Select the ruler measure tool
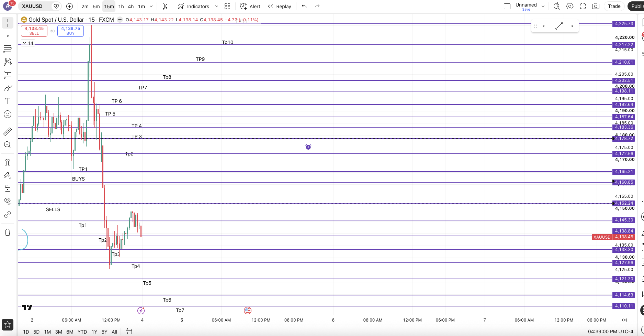The width and height of the screenshot is (644, 336). [8, 131]
